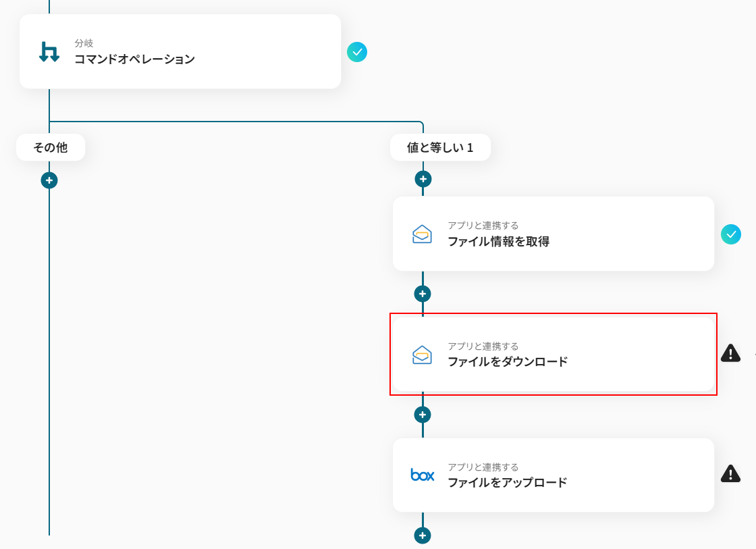Select the 値と等しい 1 branch label
This screenshot has height=549, width=756.
440,147
